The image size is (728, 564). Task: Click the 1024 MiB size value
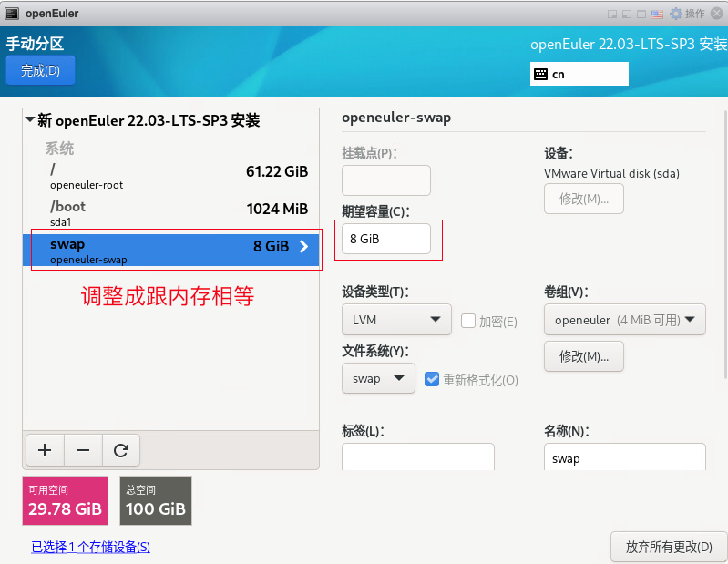[x=277, y=209]
